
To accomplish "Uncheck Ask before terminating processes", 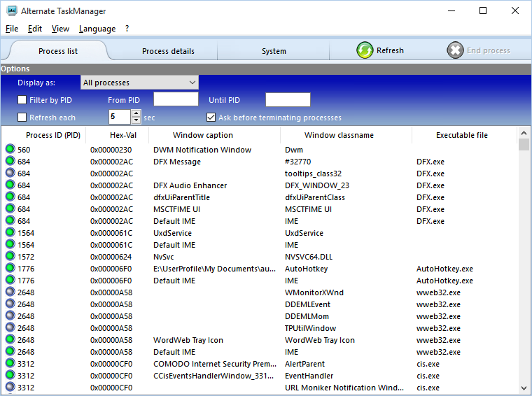I will coord(211,118).
